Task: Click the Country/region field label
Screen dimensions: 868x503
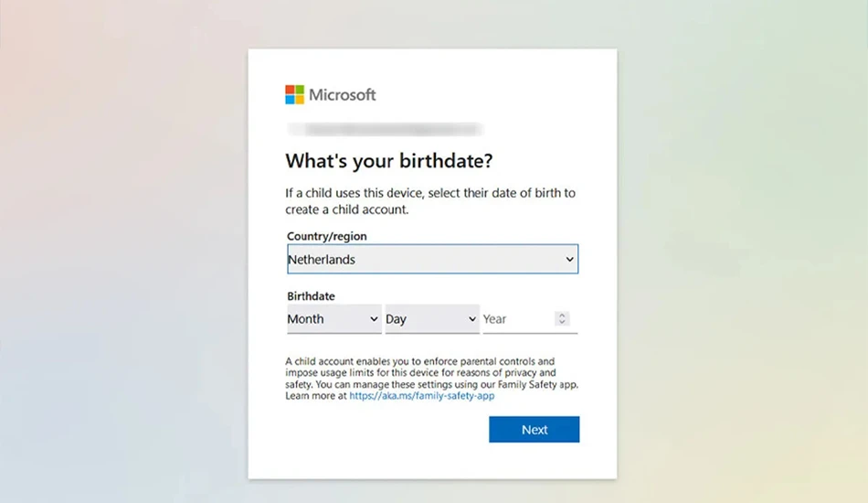Action: (x=326, y=236)
